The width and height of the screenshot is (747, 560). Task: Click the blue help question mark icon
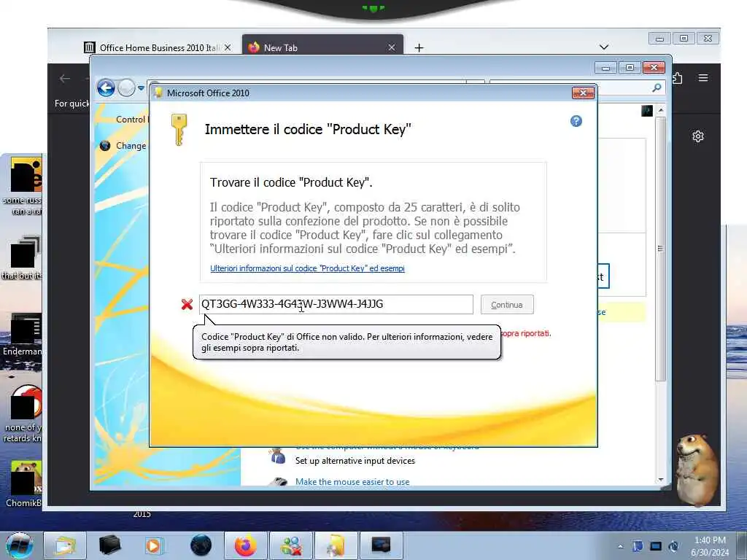(576, 121)
